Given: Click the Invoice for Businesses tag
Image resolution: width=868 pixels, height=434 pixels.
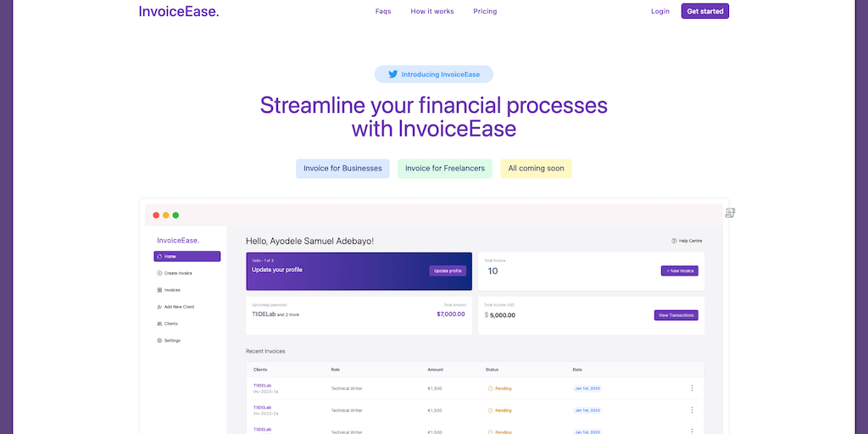Looking at the screenshot, I should 342,169.
